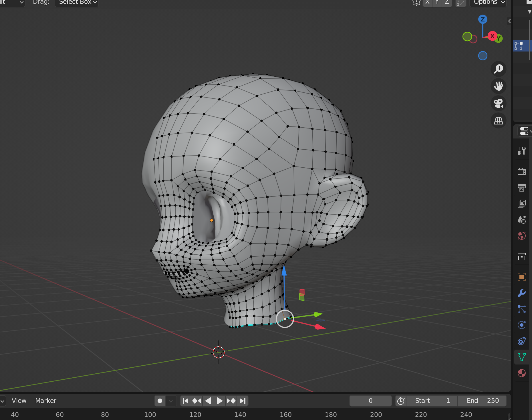Open the Collection properties tab
The width and height of the screenshot is (532, 420).
521,256
